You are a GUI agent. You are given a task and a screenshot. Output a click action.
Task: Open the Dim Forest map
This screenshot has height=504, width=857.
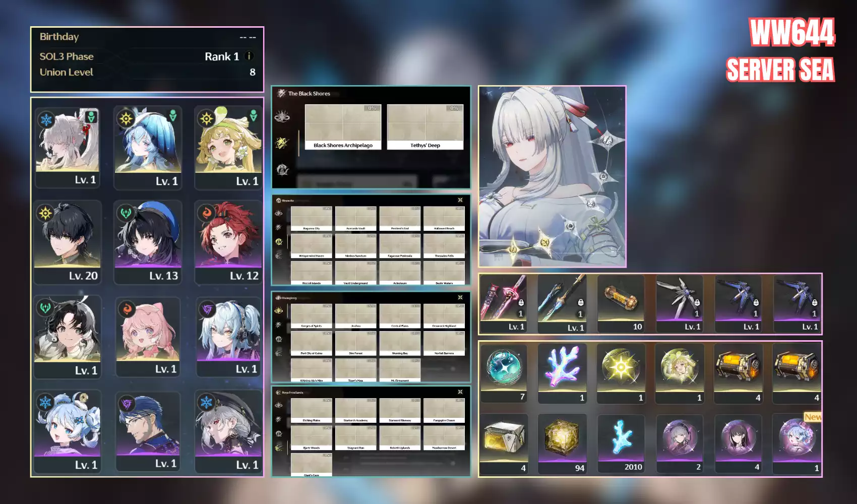355,343
